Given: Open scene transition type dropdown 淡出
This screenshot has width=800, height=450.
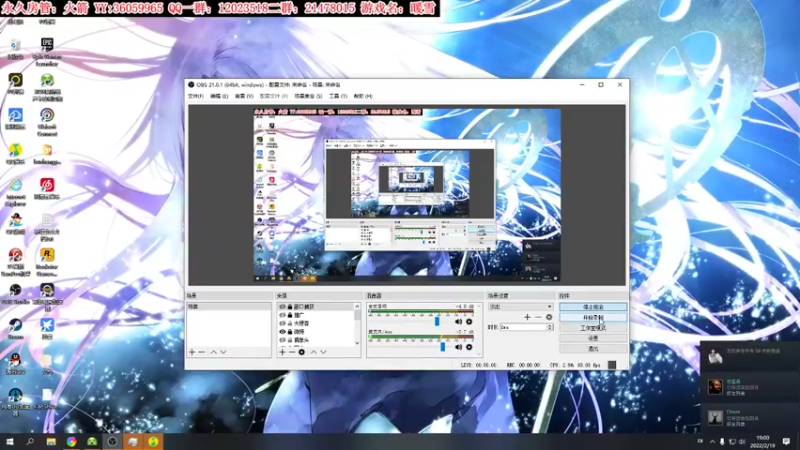Looking at the screenshot, I should pos(520,307).
